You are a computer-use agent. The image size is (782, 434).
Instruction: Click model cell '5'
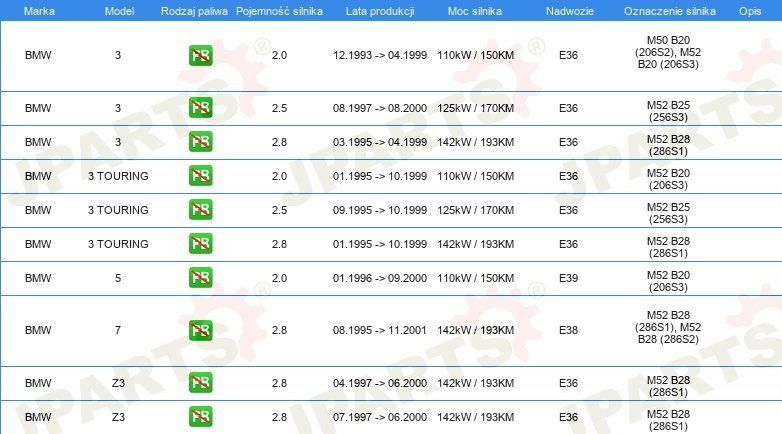(118, 278)
